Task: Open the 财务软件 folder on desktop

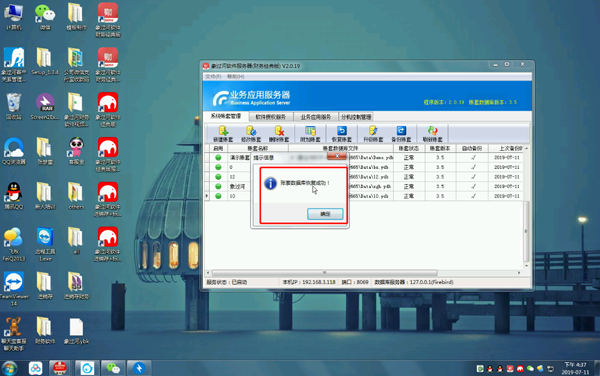Action: 45,331
